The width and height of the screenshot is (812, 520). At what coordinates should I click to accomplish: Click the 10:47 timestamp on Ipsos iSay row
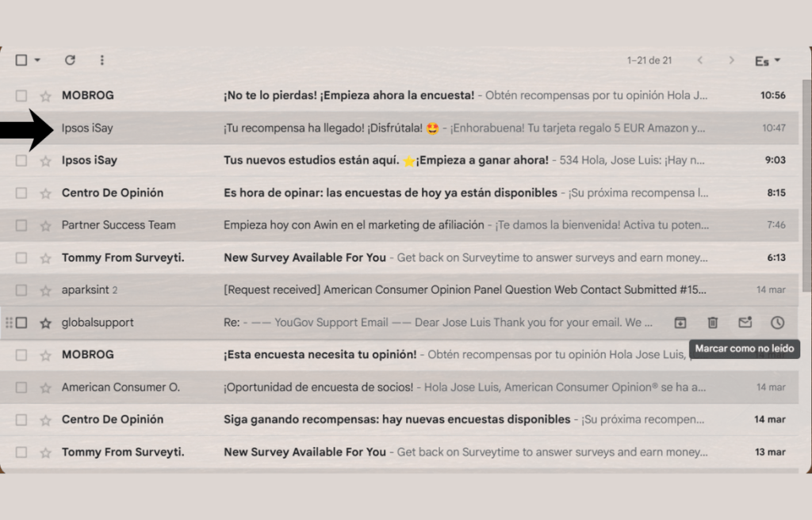click(x=774, y=128)
